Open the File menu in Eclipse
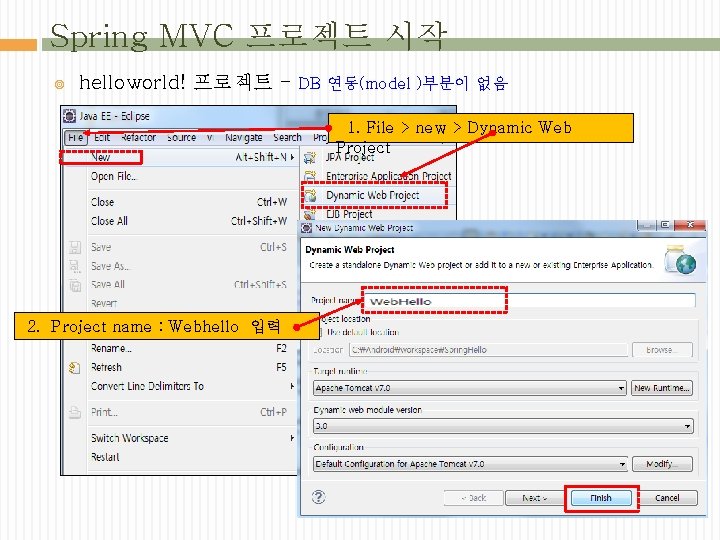 (76, 137)
